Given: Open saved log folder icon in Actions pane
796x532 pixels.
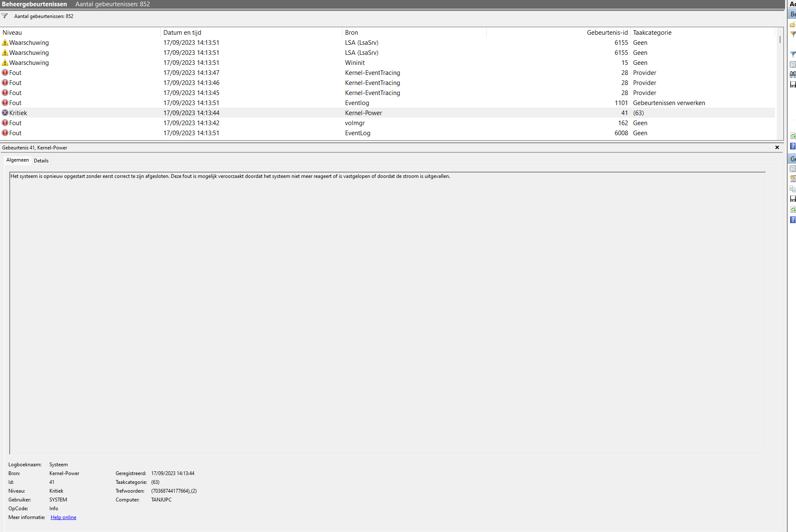Looking at the screenshot, I should 792,25.
